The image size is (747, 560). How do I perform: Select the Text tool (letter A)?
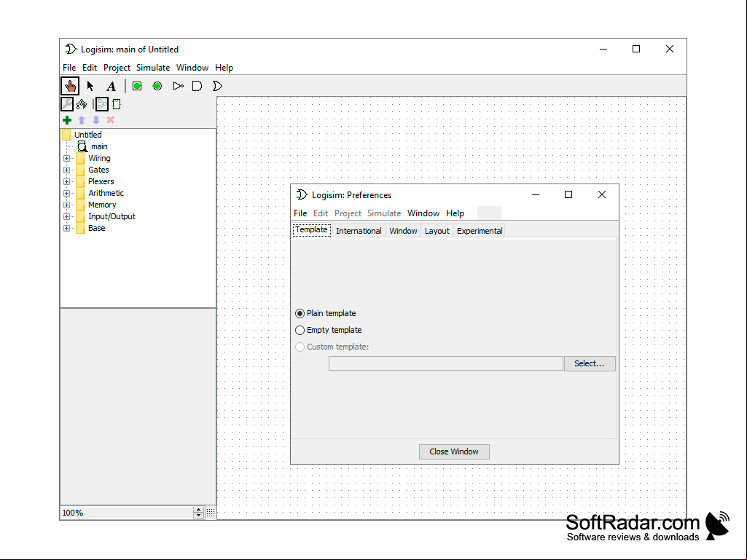point(111,86)
